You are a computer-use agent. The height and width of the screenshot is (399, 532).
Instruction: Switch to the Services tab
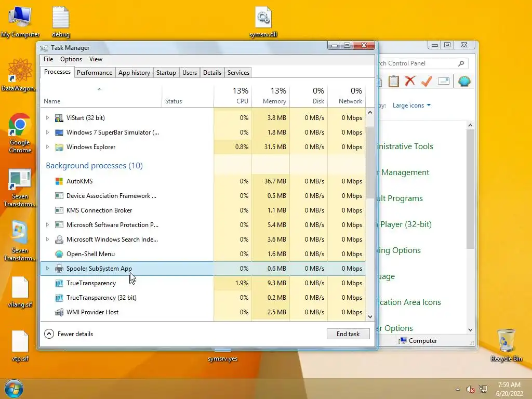(x=238, y=73)
